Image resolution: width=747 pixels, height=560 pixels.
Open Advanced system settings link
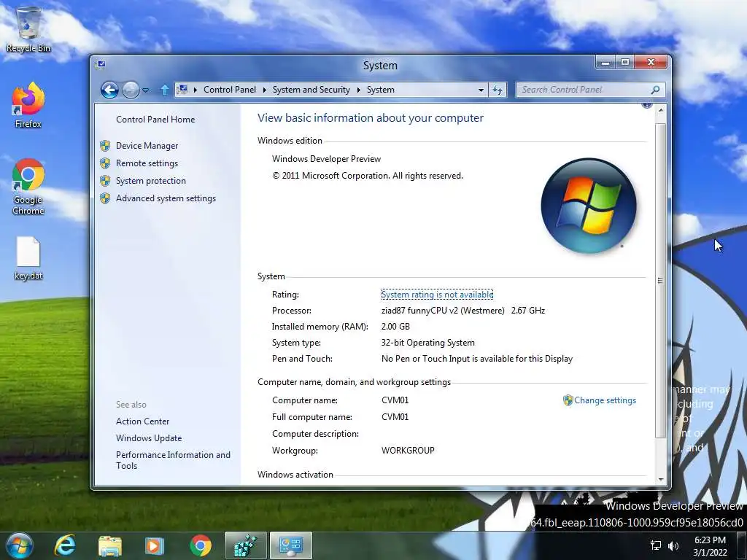[x=166, y=198]
